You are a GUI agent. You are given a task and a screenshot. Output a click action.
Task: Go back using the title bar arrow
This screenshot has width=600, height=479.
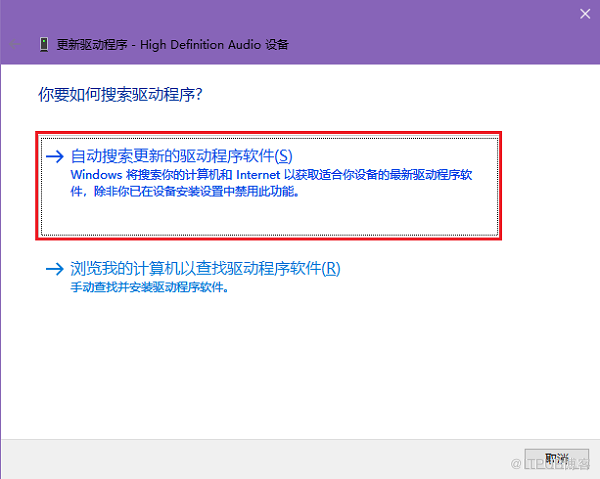pyautogui.click(x=15, y=44)
